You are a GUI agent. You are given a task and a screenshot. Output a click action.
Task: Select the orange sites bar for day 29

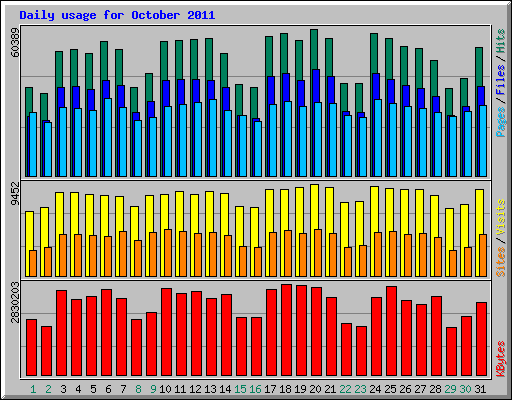click(x=453, y=263)
